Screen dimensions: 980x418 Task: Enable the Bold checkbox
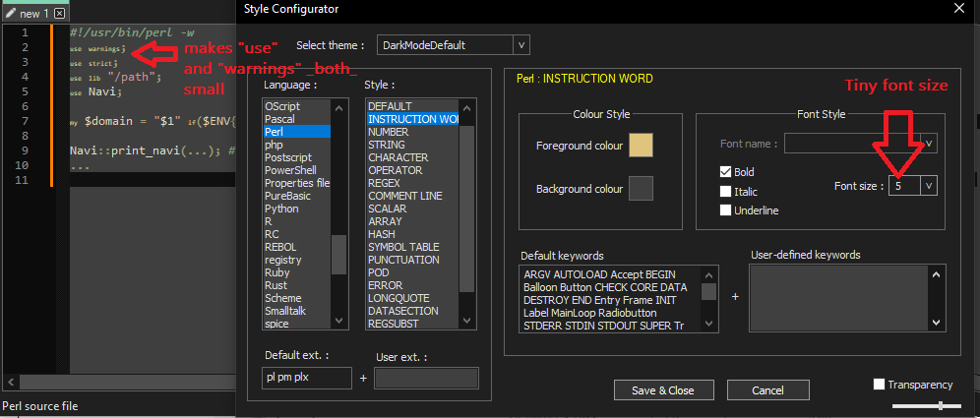pos(725,172)
